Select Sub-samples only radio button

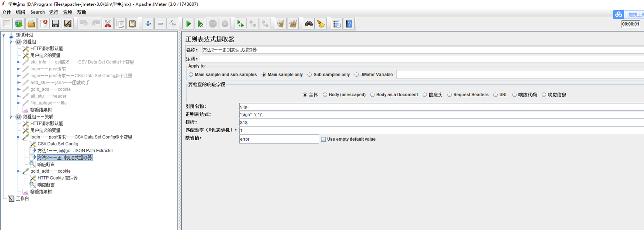[x=310, y=75]
